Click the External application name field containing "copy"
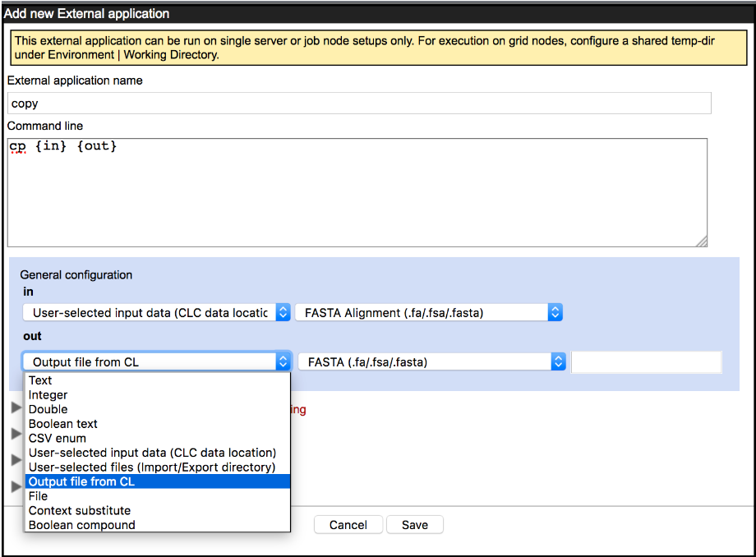 pyautogui.click(x=358, y=103)
